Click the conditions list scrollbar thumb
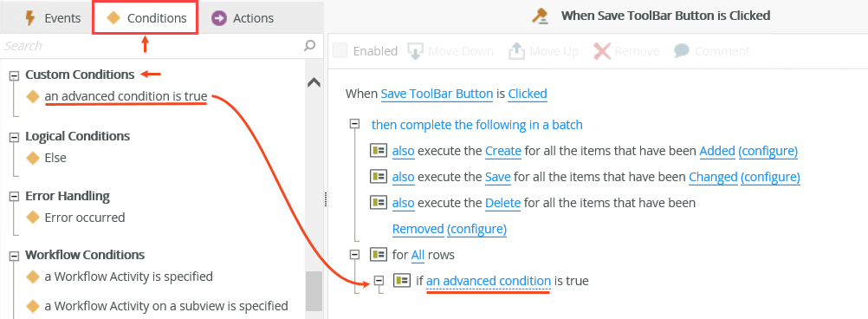 click(x=314, y=291)
